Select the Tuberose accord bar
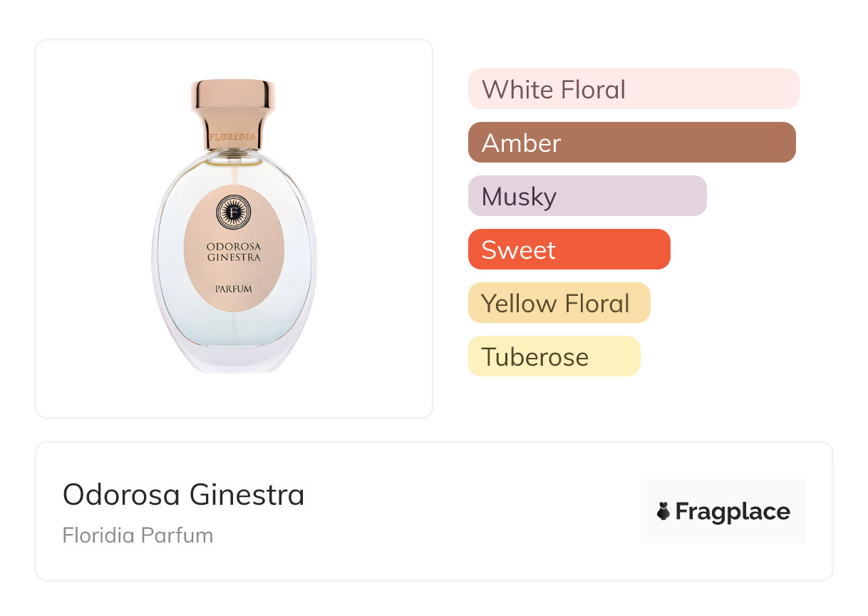This screenshot has width=868, height=616. point(554,356)
